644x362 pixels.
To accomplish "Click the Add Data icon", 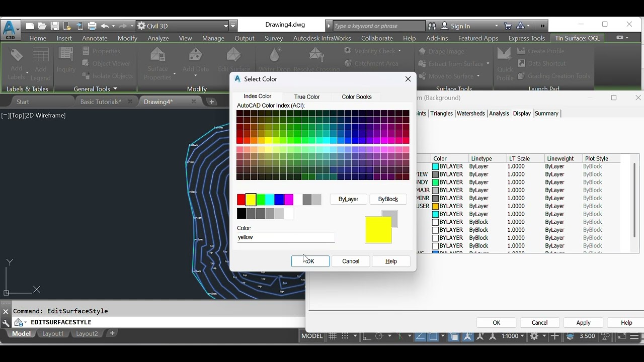I will (x=196, y=54).
